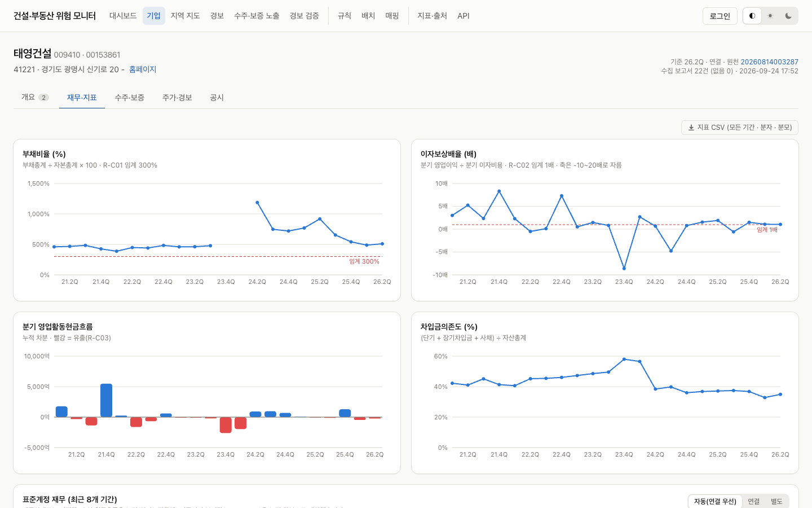Click the 임계 1배 threshold label
The width and height of the screenshot is (812, 508).
[x=767, y=230]
